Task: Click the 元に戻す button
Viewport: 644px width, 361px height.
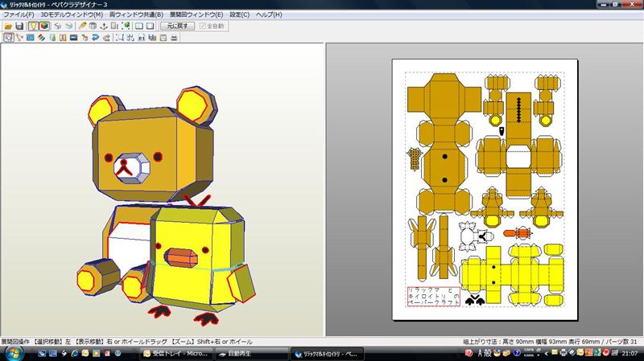Action: point(177,26)
